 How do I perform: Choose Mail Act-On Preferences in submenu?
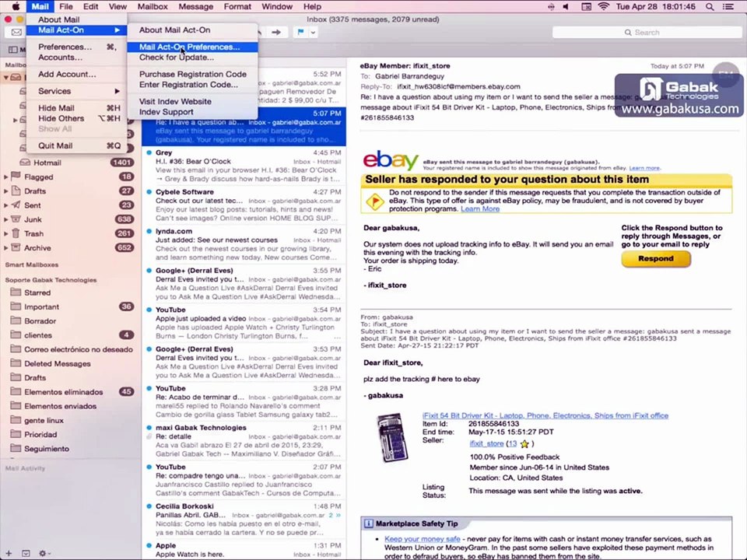click(x=192, y=47)
